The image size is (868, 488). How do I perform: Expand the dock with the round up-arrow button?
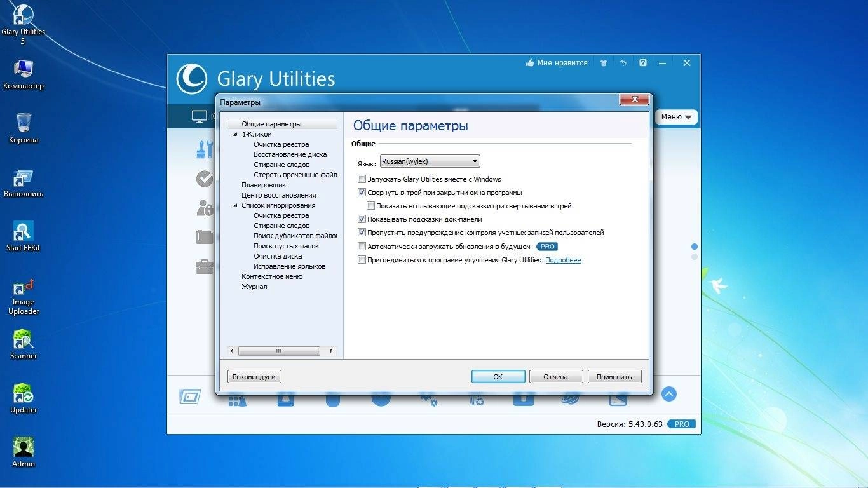point(668,394)
